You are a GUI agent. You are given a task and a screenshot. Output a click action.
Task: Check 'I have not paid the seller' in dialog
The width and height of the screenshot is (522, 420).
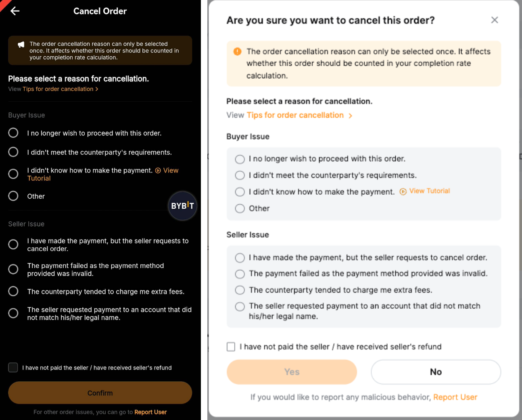(x=231, y=347)
